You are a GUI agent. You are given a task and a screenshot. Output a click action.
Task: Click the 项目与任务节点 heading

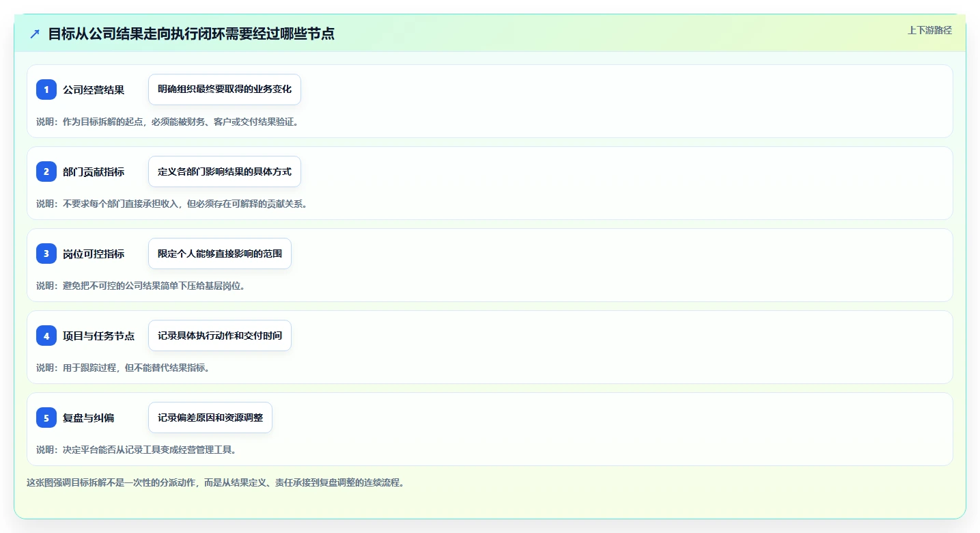[98, 336]
